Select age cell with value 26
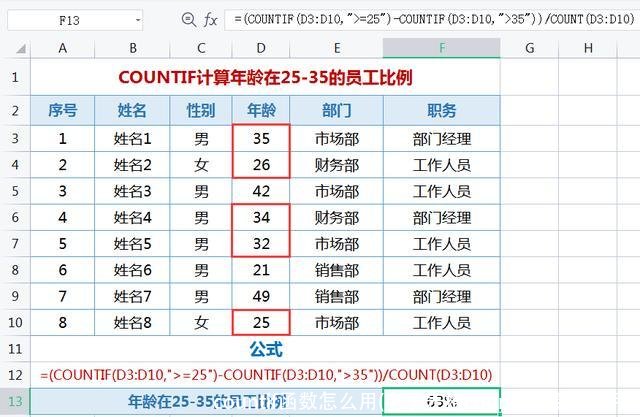Image resolution: width=640 pixels, height=417 pixels. [x=261, y=165]
